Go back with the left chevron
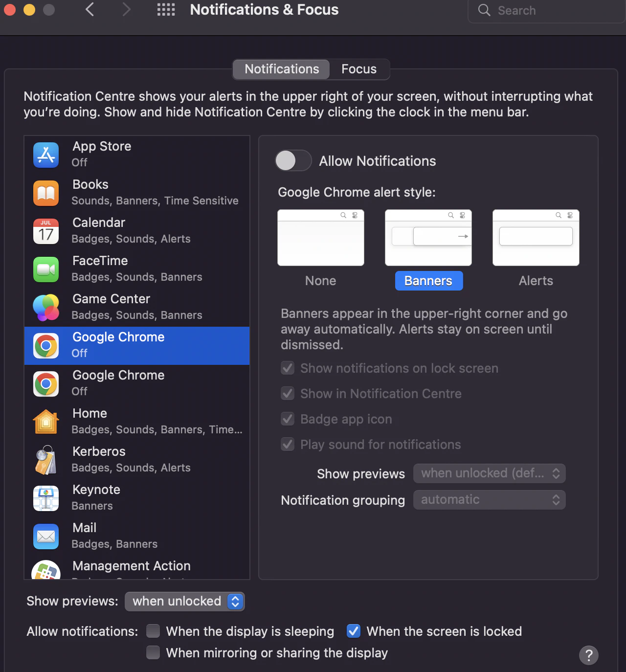Screen dimensions: 626x672 (89, 9)
